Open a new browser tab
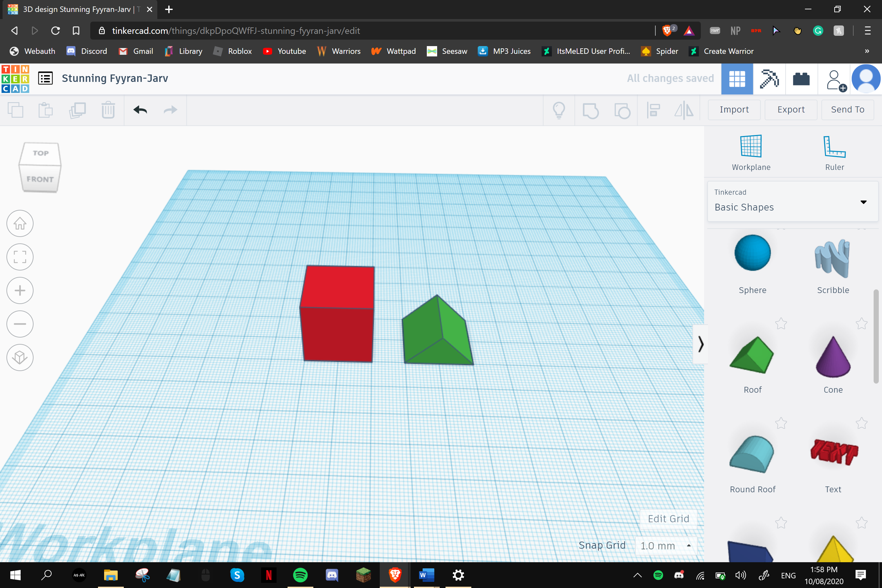 point(169,9)
